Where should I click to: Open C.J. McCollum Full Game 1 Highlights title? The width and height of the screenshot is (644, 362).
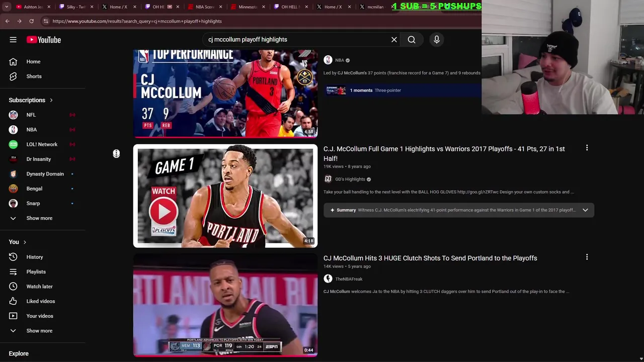(444, 153)
